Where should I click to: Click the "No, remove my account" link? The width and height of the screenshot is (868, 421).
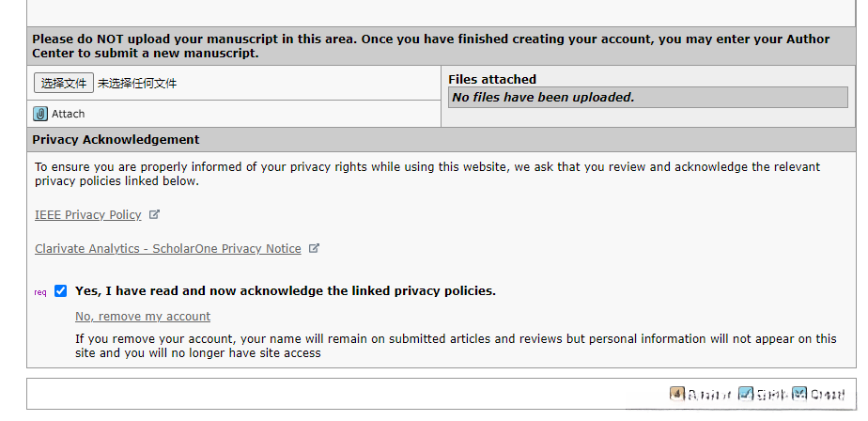[143, 317]
